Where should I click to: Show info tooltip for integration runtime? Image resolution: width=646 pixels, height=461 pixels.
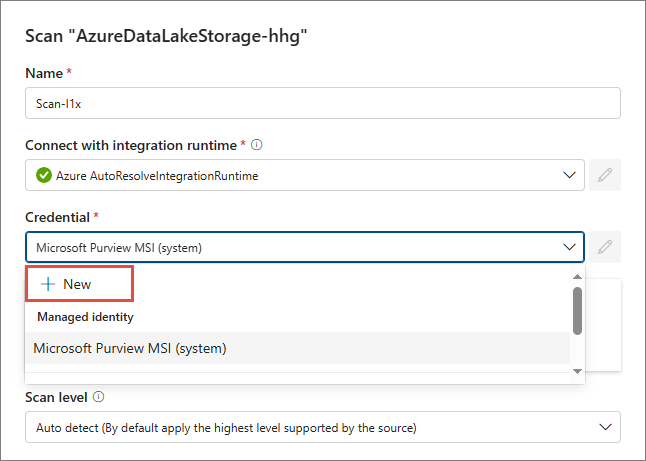[256, 145]
